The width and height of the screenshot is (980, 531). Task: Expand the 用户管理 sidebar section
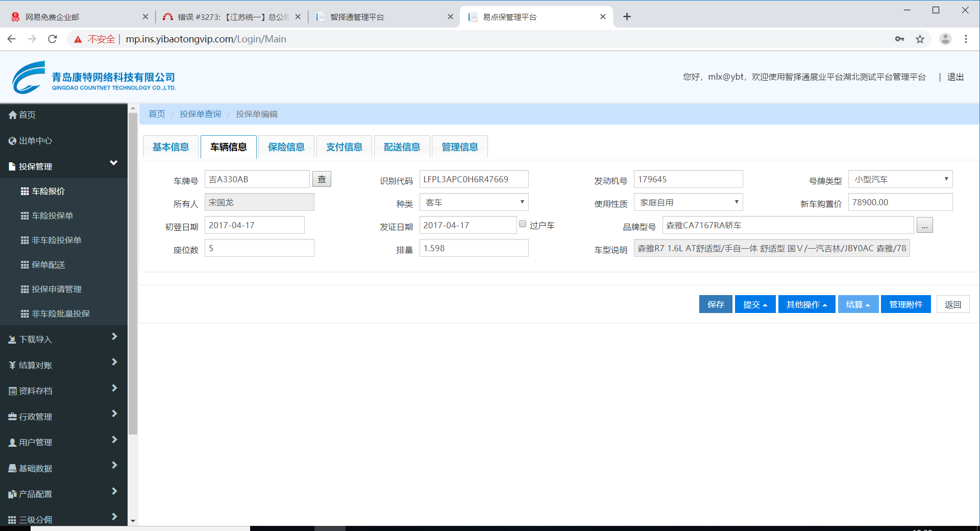[x=114, y=440]
